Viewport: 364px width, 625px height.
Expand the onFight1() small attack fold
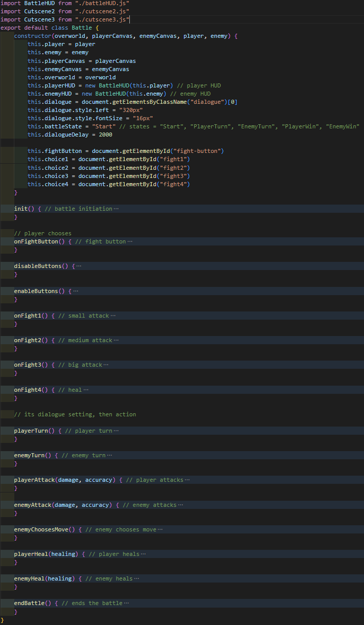click(x=113, y=316)
